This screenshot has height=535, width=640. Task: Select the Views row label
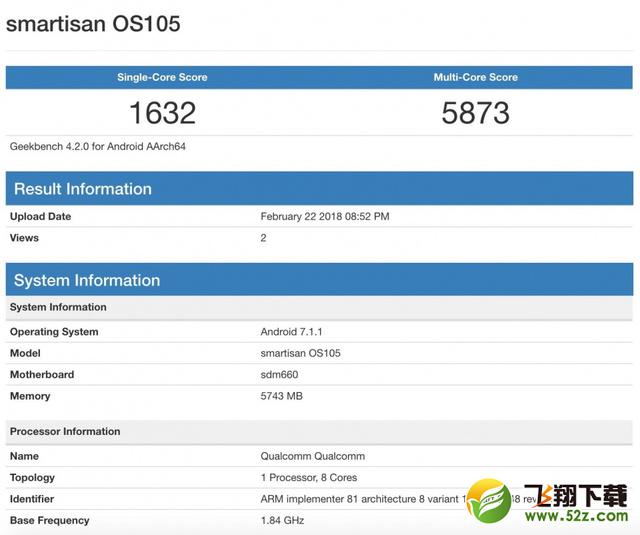pyautogui.click(x=25, y=238)
